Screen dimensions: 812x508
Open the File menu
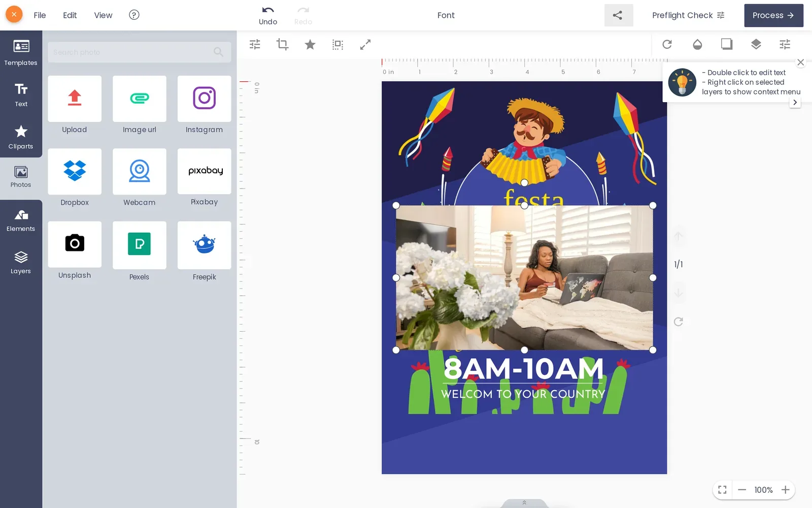point(40,15)
